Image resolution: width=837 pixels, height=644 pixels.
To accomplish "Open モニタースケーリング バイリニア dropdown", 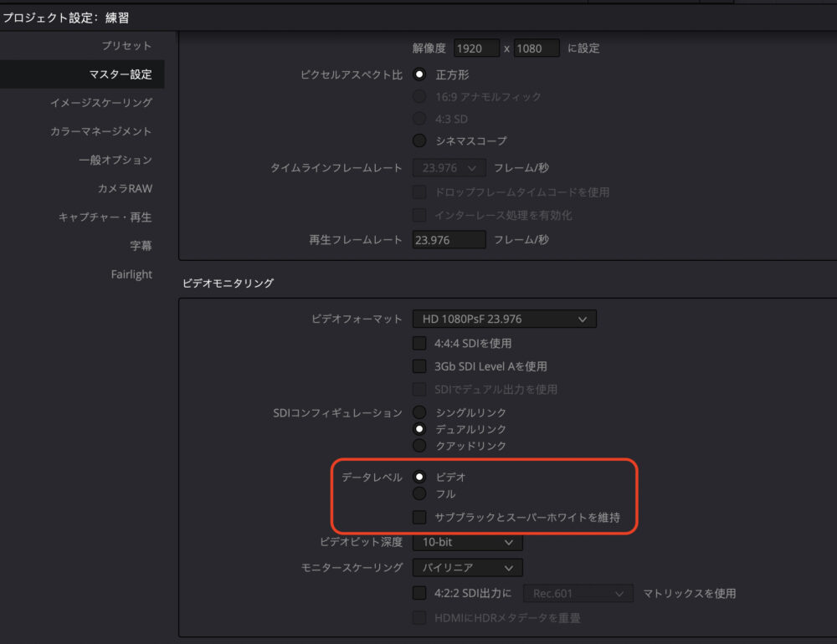I will (x=467, y=567).
